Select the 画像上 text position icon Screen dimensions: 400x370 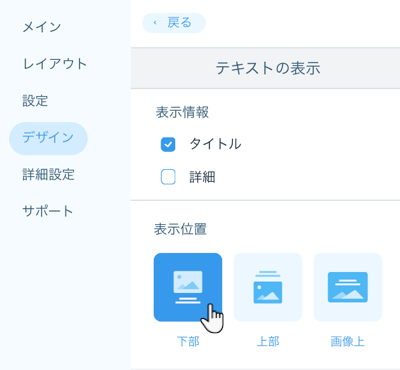[348, 287]
